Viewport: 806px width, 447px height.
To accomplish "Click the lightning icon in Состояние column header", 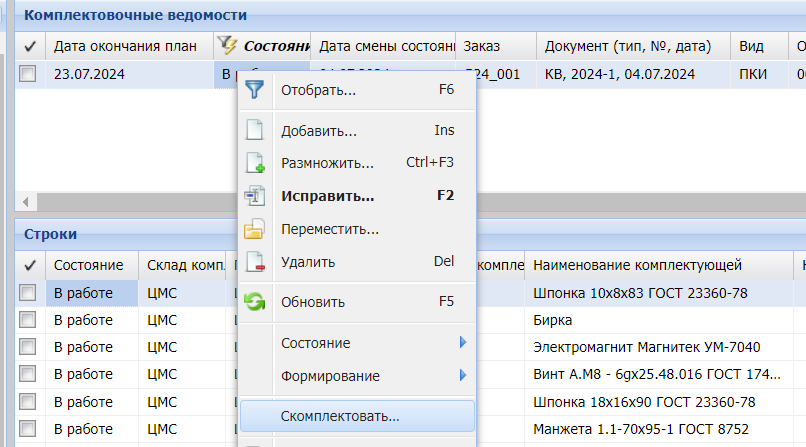I will 227,46.
